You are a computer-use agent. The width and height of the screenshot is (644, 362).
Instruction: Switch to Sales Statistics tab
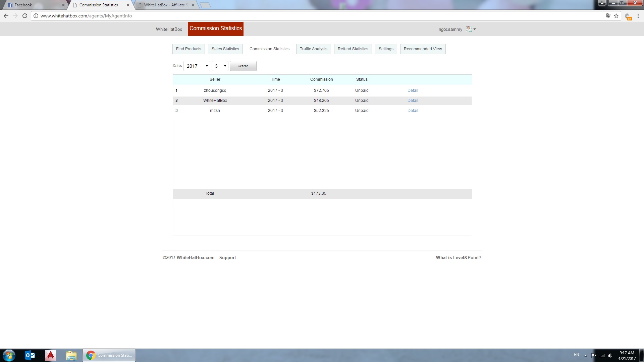point(225,49)
